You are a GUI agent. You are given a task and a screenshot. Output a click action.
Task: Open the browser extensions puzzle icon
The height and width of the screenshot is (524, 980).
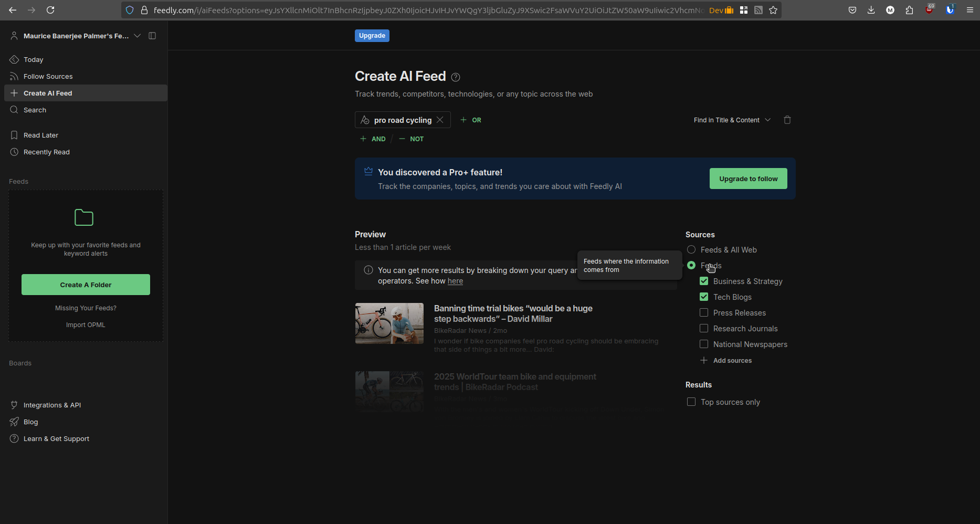909,10
